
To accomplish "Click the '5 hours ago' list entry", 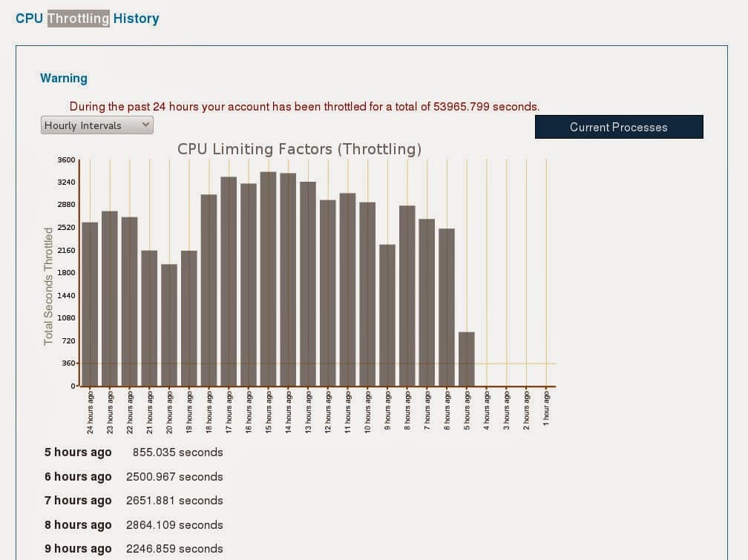I will tap(78, 452).
